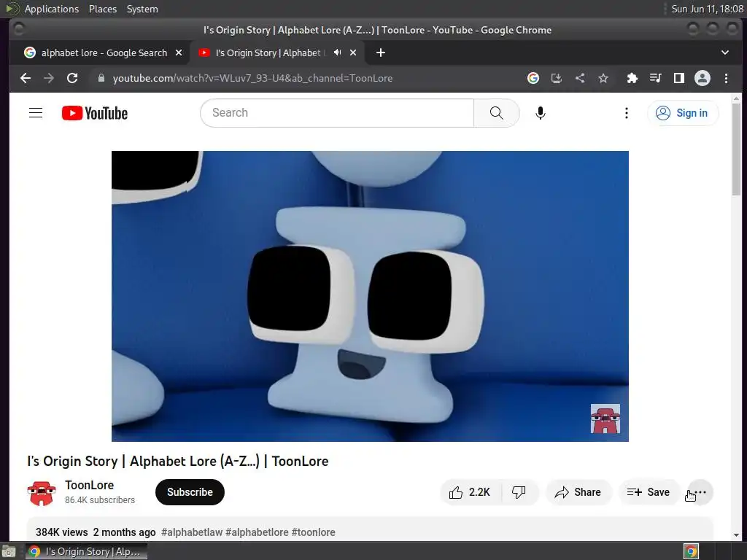Install the app via address bar icon

click(x=557, y=78)
